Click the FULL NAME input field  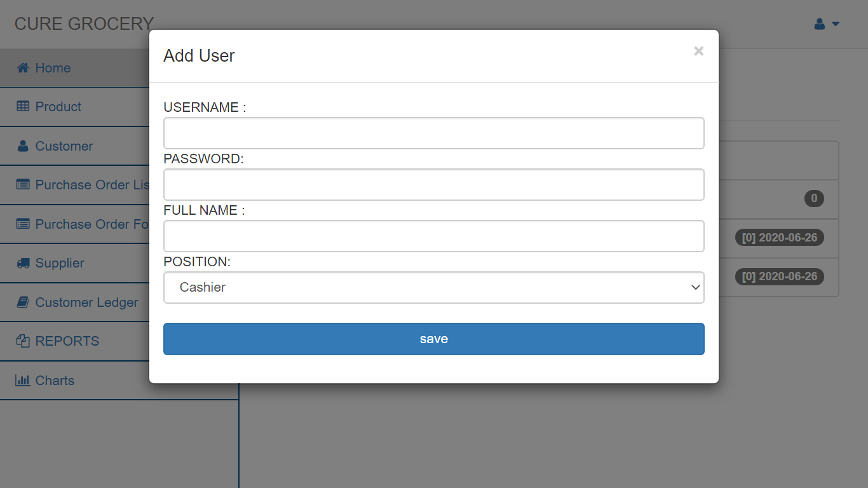pos(434,236)
